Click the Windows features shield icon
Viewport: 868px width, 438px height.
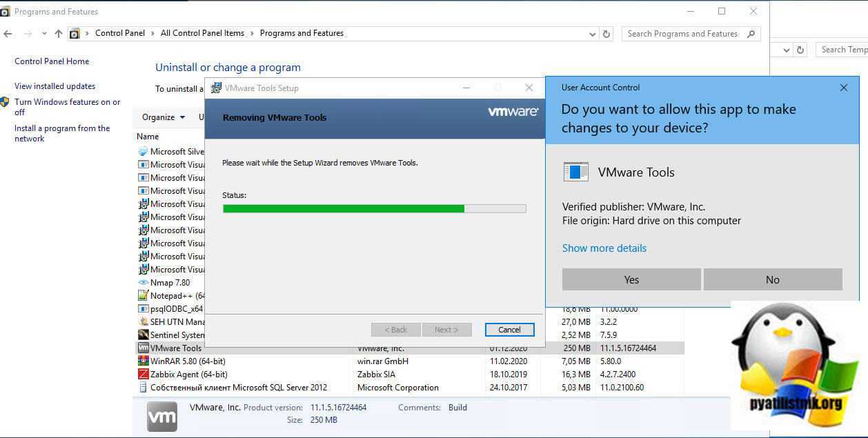6,102
